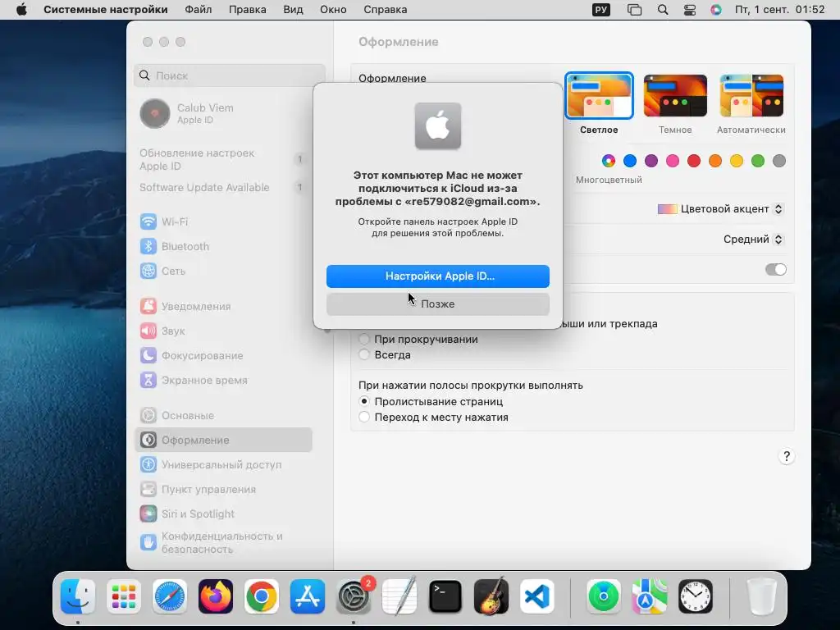The width and height of the screenshot is (840, 630).
Task: Open System Settings Dock icon with badge
Action: (354, 596)
